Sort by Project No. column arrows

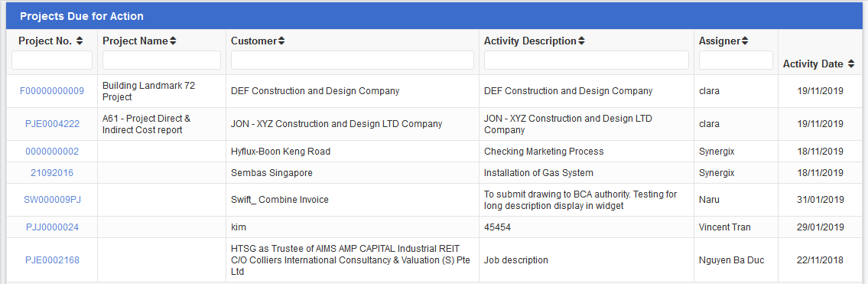[x=80, y=41]
